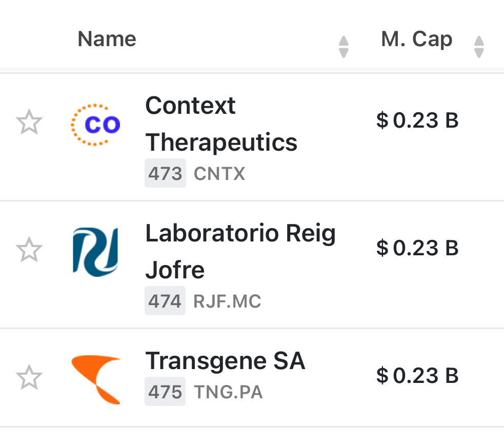Select the TNG.PA ticker symbol
The image size is (504, 447).
[228, 393]
